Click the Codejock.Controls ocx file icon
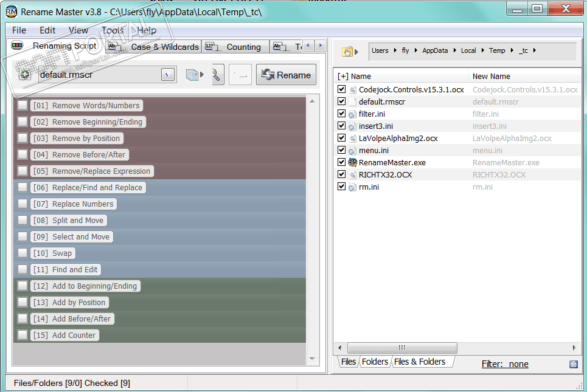Image resolution: width=587 pixels, height=392 pixels. (x=352, y=90)
